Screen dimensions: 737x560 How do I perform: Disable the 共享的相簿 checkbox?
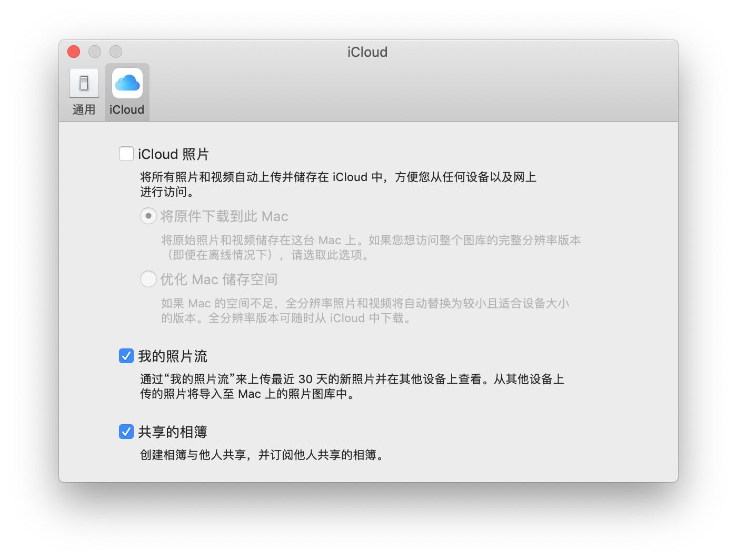pyautogui.click(x=126, y=432)
